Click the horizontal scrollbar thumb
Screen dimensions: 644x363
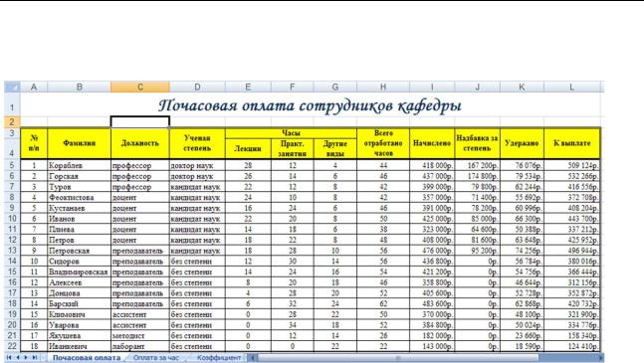(x=397, y=358)
